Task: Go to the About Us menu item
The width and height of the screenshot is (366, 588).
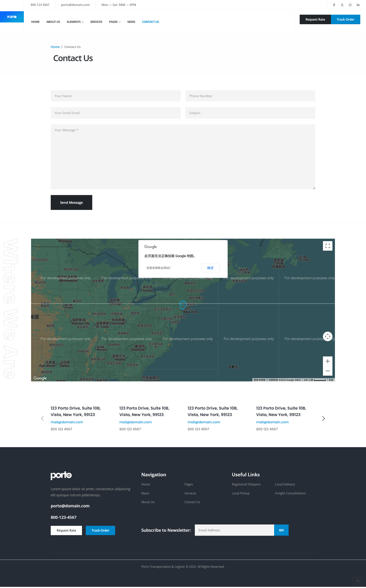Action: coord(53,22)
